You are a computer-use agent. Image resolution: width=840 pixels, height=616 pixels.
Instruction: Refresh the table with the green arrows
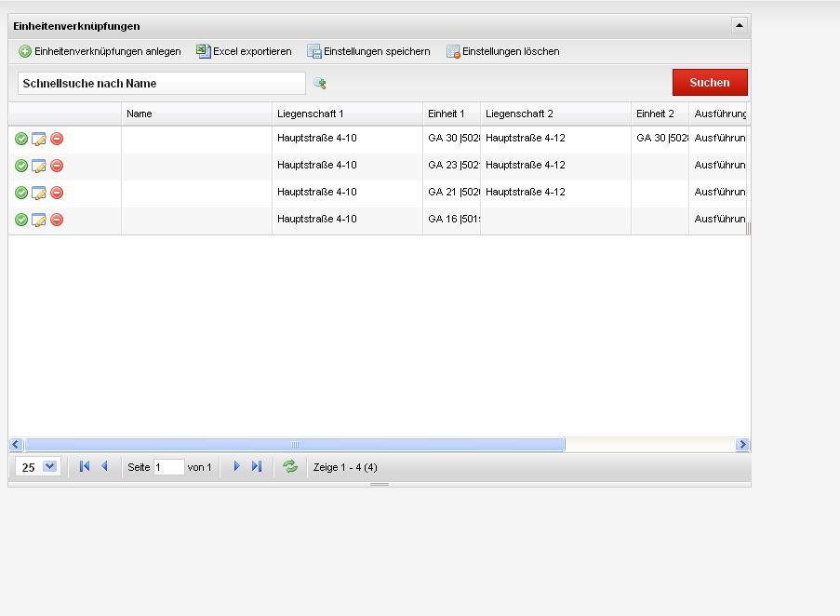(x=290, y=467)
